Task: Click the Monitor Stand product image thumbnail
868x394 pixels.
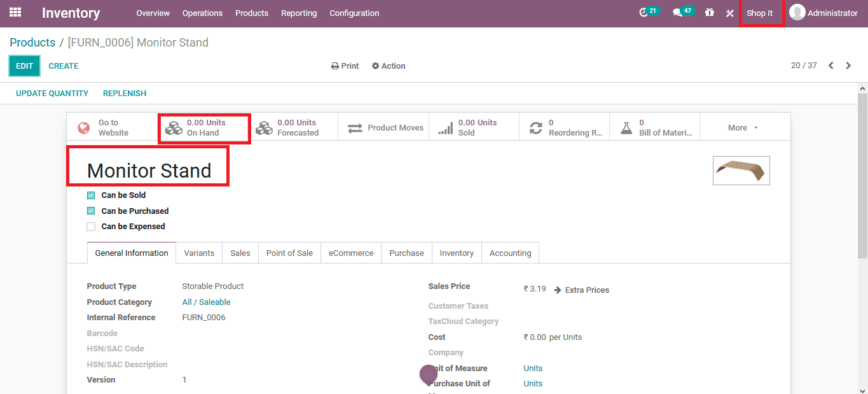Action: pos(741,171)
